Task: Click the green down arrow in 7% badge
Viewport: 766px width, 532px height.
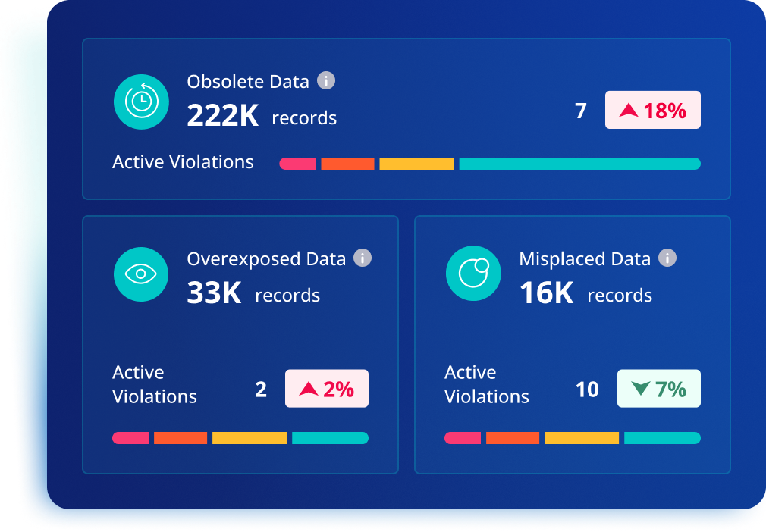Action: (x=640, y=389)
